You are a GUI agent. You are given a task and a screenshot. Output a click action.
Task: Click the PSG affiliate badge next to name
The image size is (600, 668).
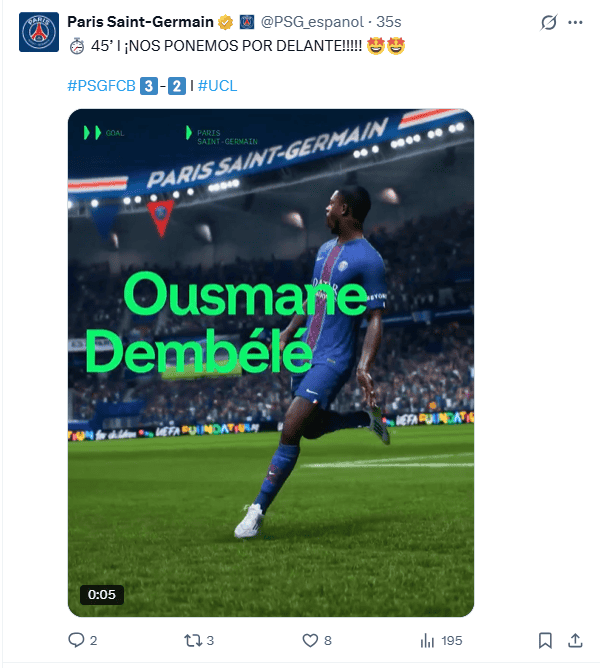[x=247, y=22]
